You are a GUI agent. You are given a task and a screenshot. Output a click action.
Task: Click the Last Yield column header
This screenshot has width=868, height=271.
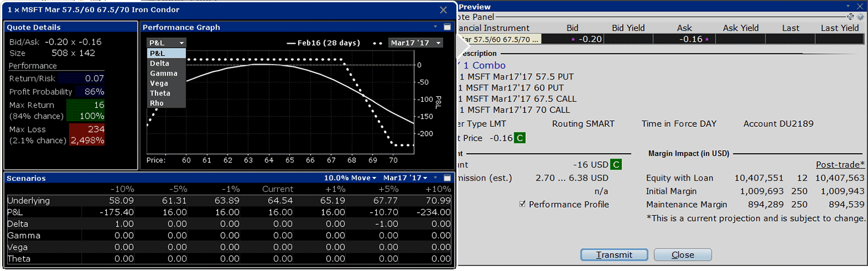840,28
